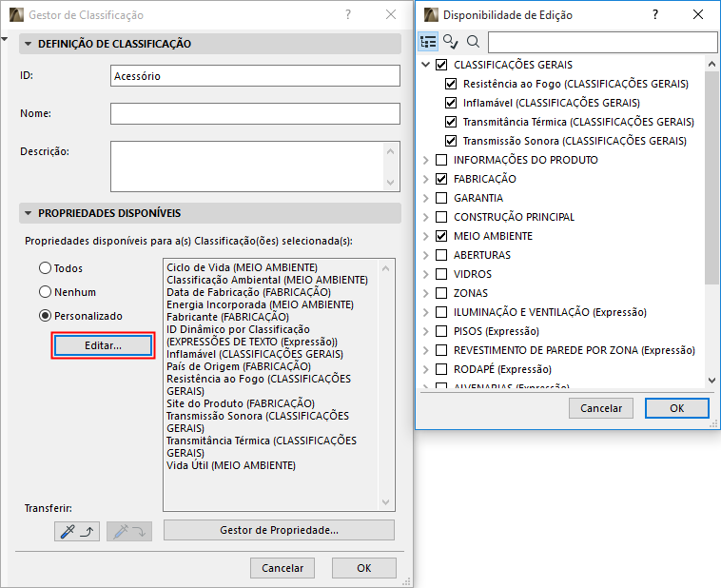Select 'Fabricante (FABRICAÇÃO)' list entry
This screenshot has width=721, height=588.
click(227, 317)
